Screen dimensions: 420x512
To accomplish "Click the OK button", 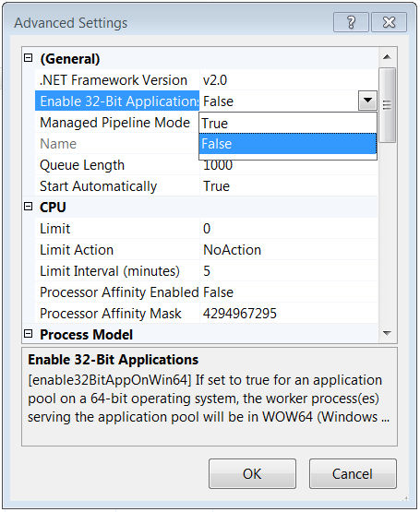I will point(252,474).
